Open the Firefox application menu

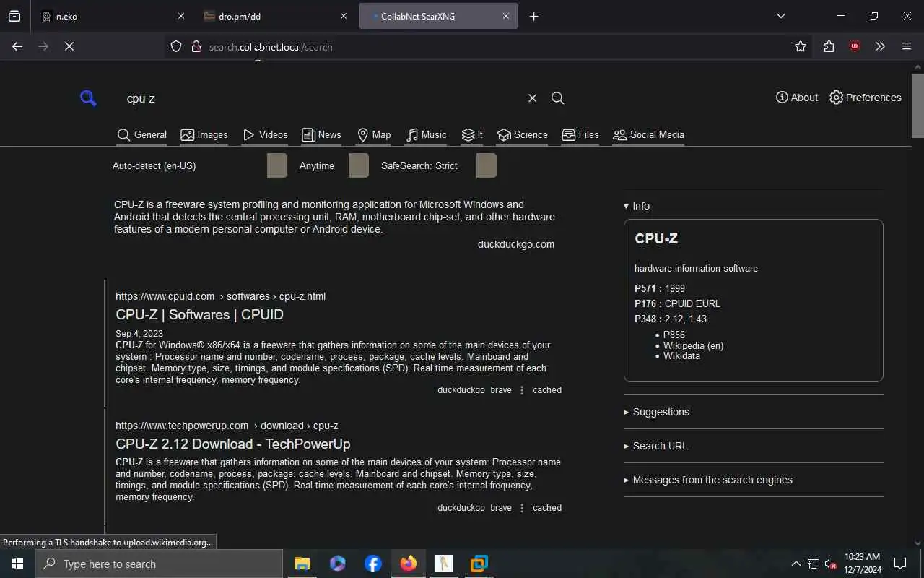(907, 46)
